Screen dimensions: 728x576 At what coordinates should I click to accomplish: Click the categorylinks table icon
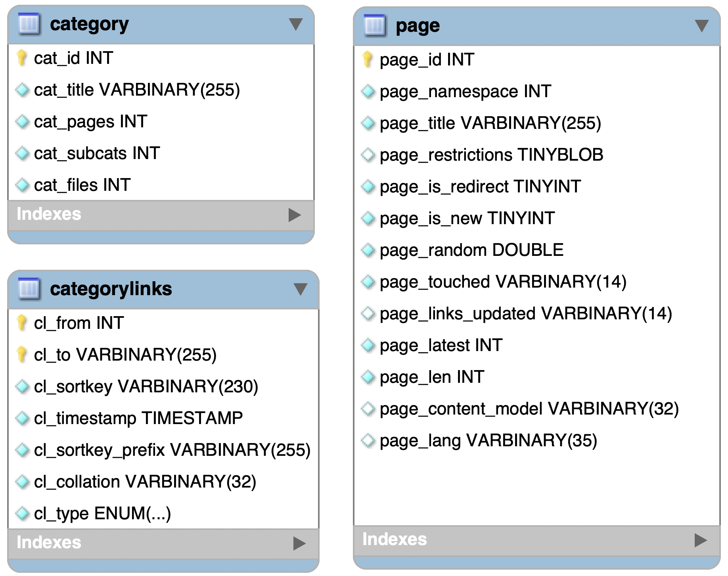(29, 289)
